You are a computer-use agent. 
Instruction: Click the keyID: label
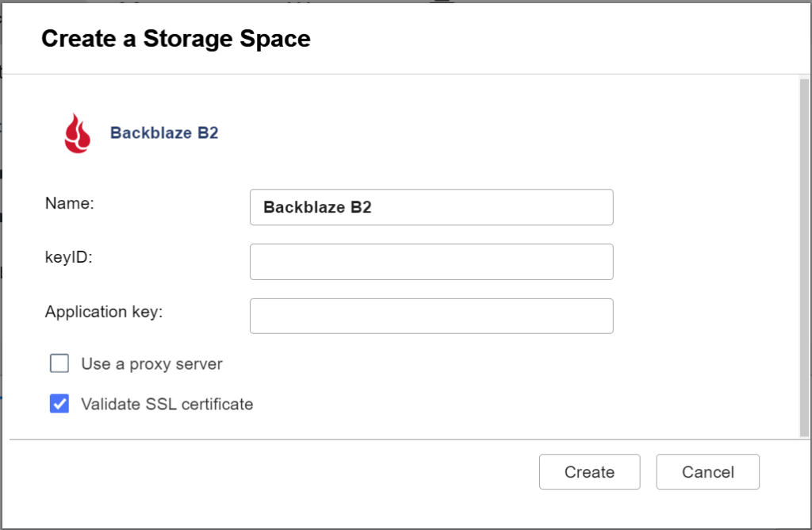coord(69,258)
